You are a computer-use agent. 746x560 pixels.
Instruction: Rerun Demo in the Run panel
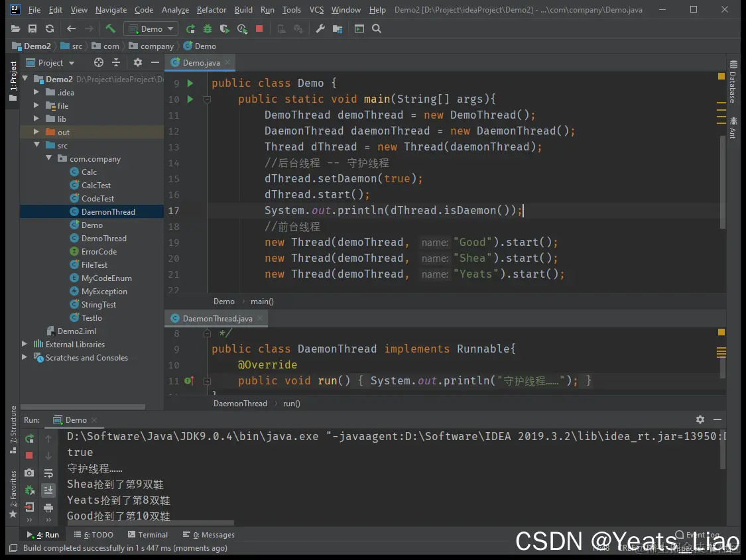click(x=29, y=438)
